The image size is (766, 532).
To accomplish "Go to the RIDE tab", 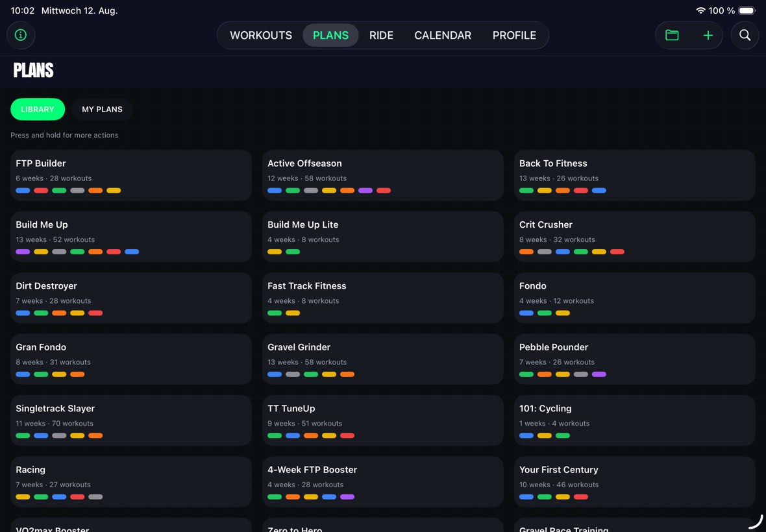I will pos(381,35).
